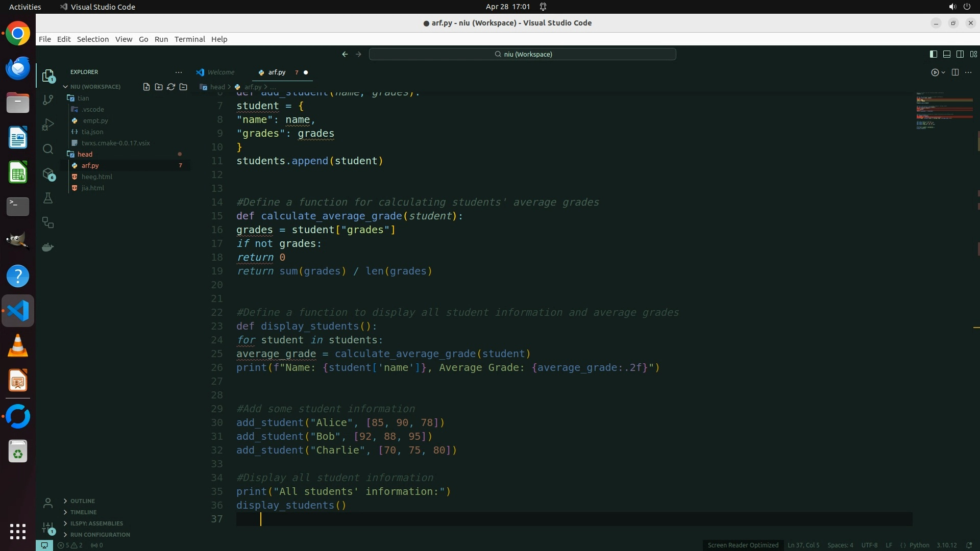Open the Search view icon

tap(48, 149)
